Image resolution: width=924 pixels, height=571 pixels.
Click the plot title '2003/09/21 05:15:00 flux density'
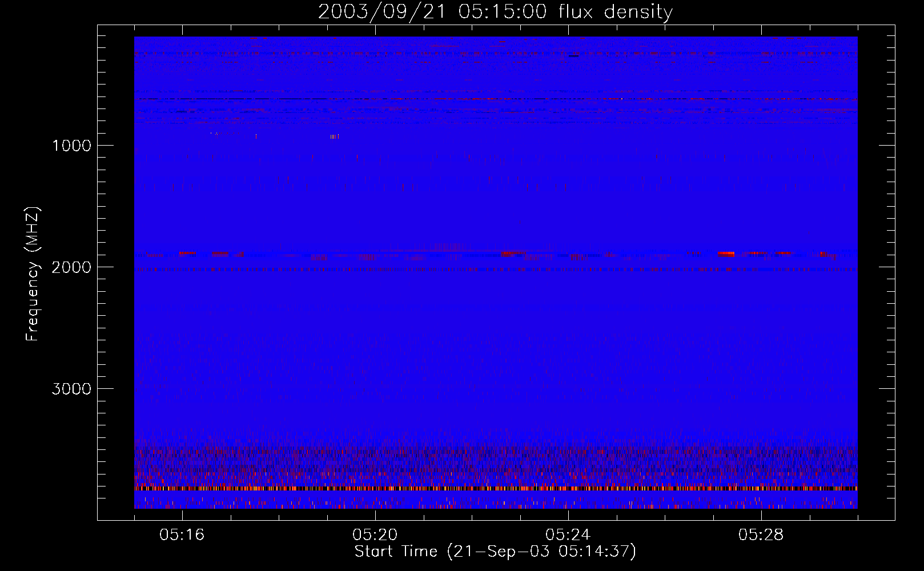[x=495, y=12]
